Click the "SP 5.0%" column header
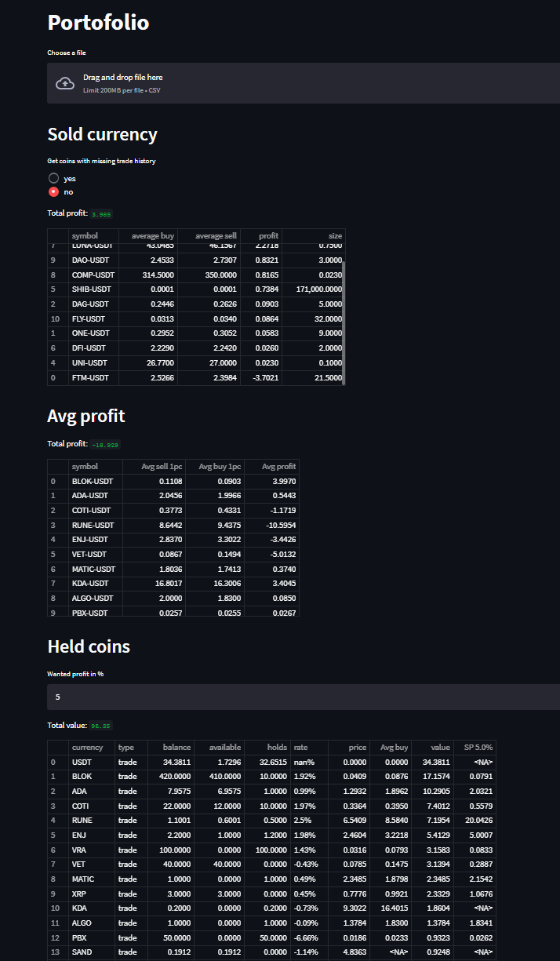This screenshot has height=961, width=560. (474, 747)
